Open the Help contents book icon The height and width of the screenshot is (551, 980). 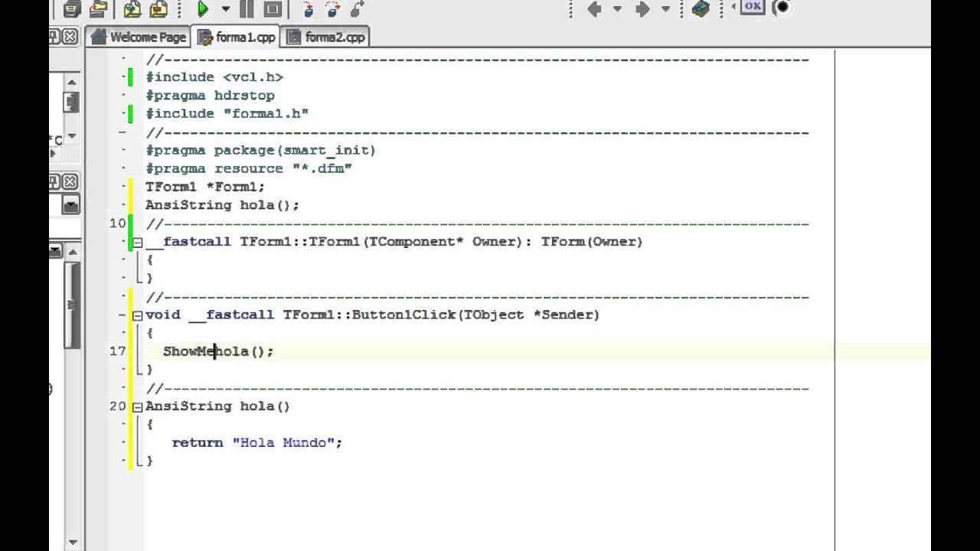point(700,9)
